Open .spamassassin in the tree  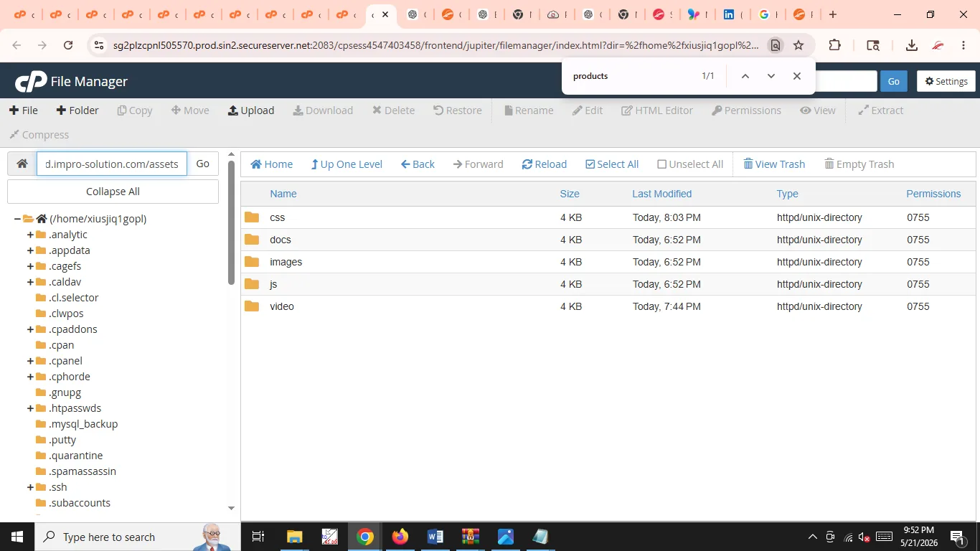[83, 471]
